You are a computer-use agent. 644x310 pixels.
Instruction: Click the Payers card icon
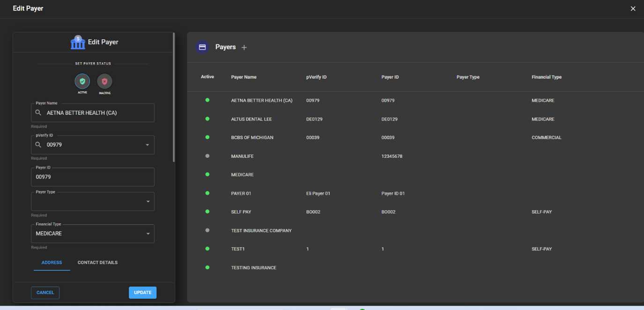[202, 47]
